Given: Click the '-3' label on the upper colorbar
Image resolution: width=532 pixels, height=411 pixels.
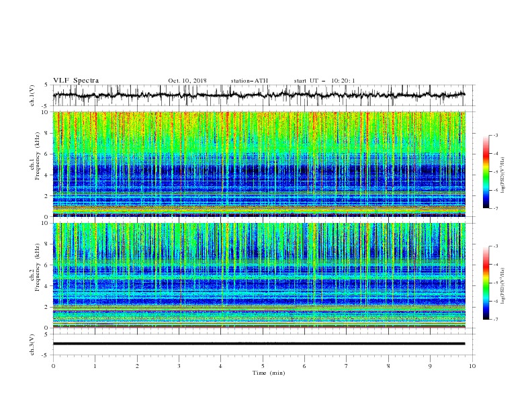Looking at the screenshot, I should [495, 135].
